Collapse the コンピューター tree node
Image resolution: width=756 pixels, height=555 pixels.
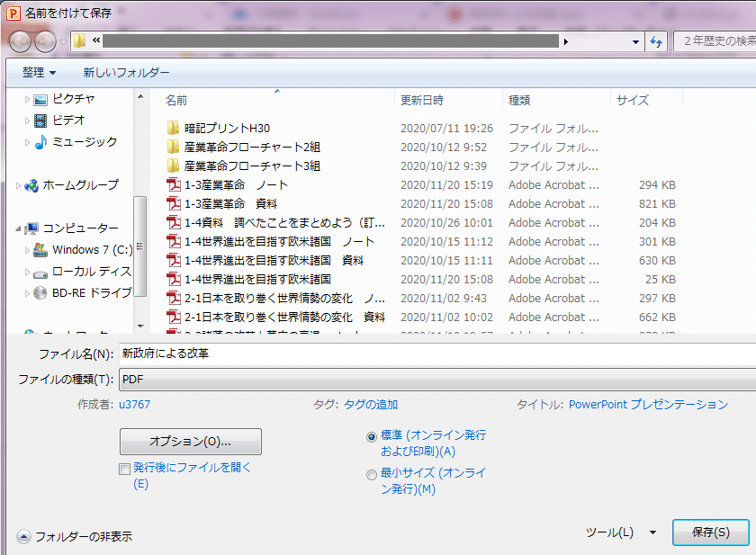(18, 228)
